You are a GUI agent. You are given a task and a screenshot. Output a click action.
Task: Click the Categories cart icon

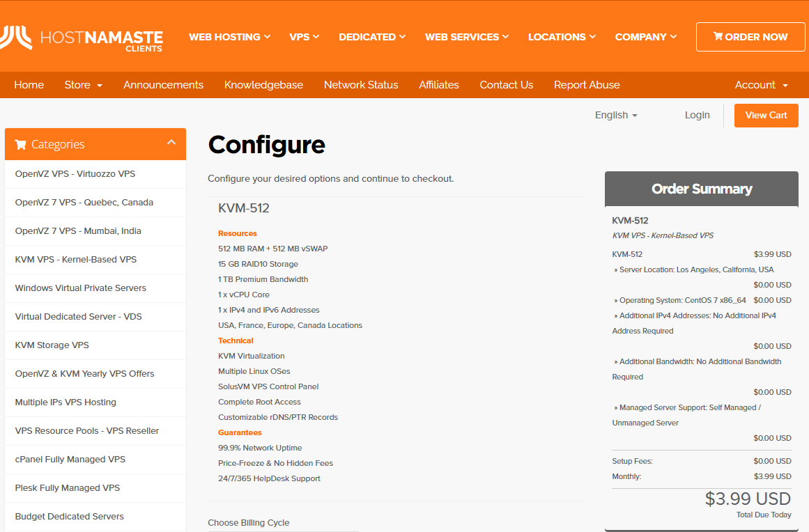(x=21, y=144)
